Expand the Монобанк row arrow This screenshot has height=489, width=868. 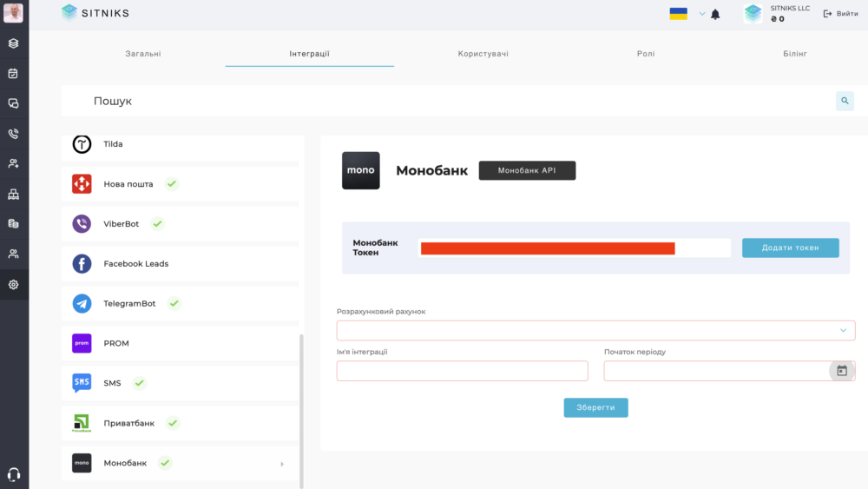[282, 464]
